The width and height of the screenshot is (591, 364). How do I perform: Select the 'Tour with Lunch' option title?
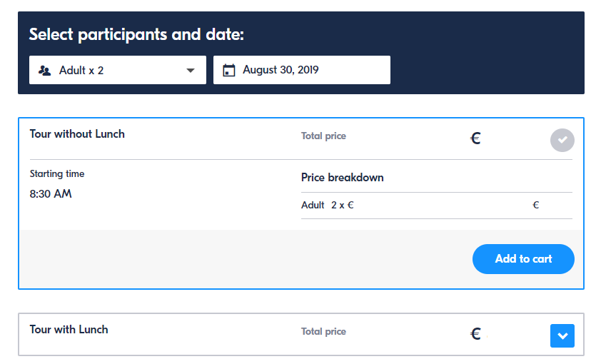tap(69, 330)
